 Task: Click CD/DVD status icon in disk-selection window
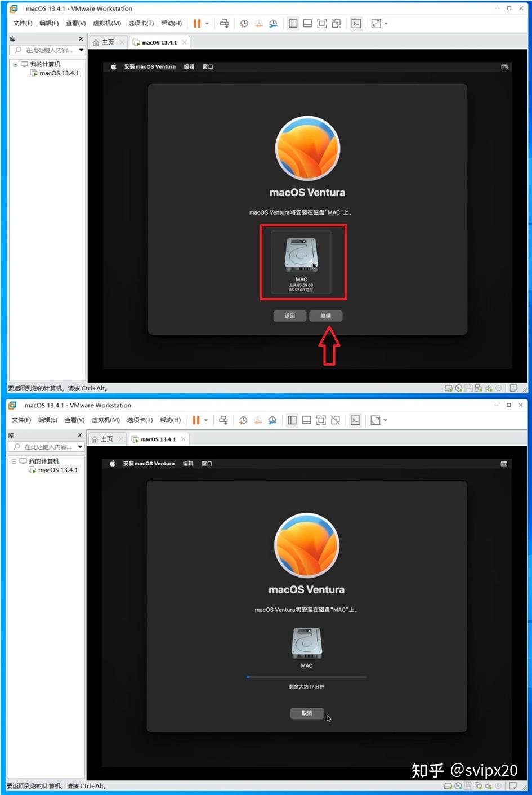(459, 388)
